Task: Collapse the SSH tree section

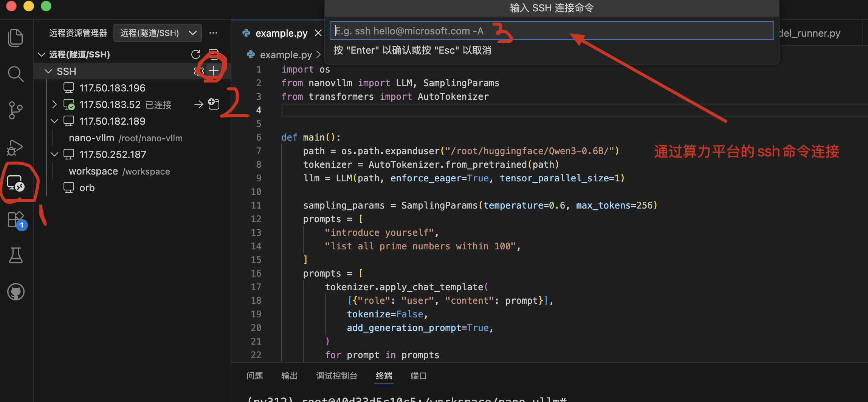Action: (48, 71)
